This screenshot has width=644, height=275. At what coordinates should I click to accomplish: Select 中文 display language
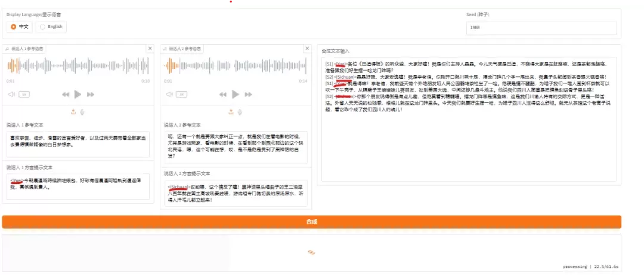tap(20, 27)
